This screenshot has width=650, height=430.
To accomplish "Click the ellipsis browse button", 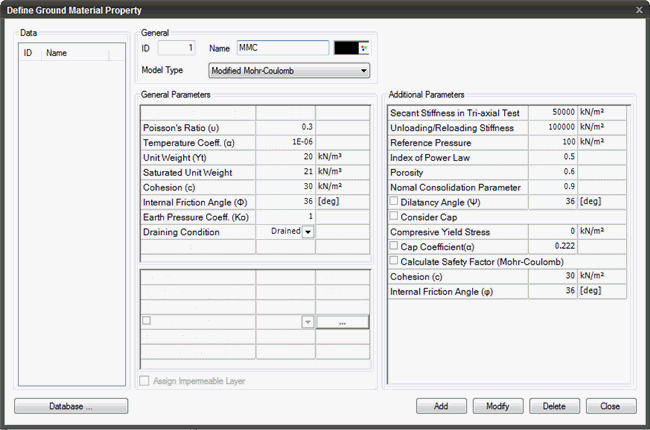I will coord(342,322).
